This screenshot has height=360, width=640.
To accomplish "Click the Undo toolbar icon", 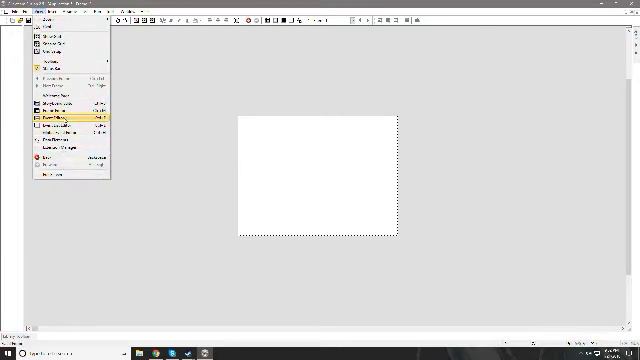I will (x=118, y=20).
